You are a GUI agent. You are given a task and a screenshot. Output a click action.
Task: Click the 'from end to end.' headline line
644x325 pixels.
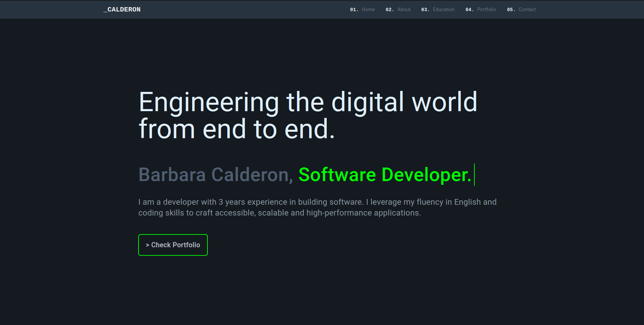tap(237, 129)
